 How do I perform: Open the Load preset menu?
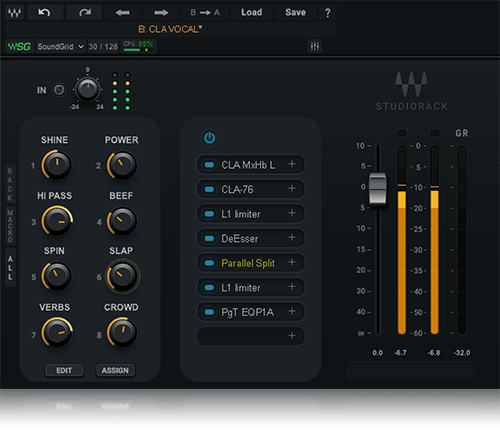(252, 13)
